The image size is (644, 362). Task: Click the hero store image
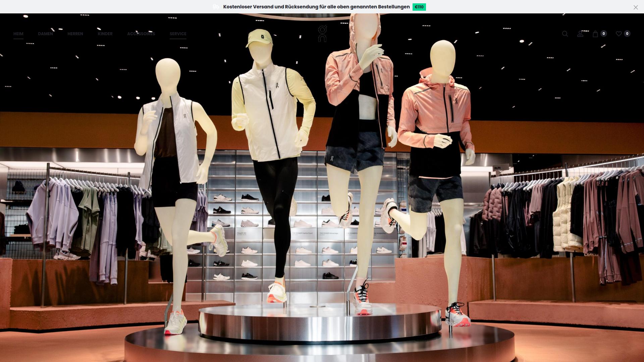(322, 201)
